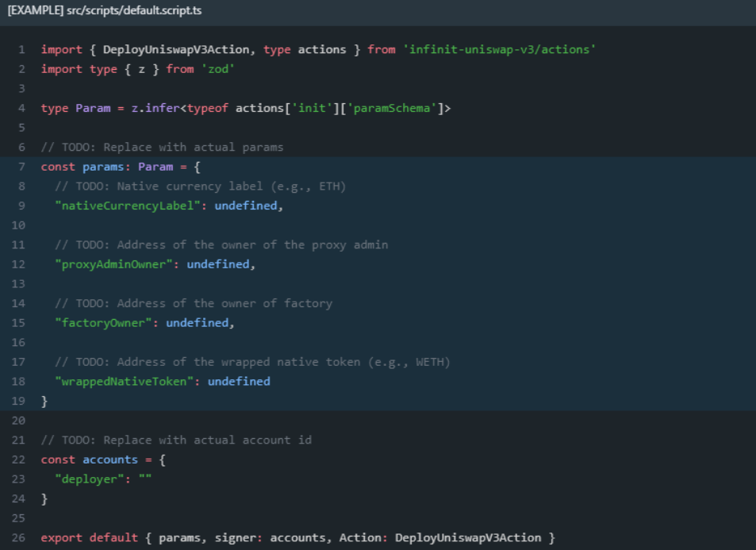Viewport: 756px width, 550px height.
Task: Click the empty string value after deployer
Action: tap(145, 479)
